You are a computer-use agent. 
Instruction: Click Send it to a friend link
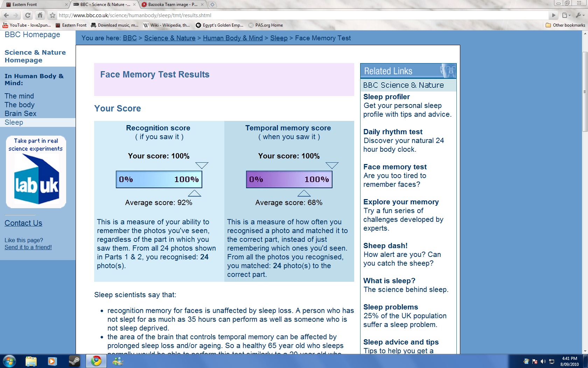28,247
